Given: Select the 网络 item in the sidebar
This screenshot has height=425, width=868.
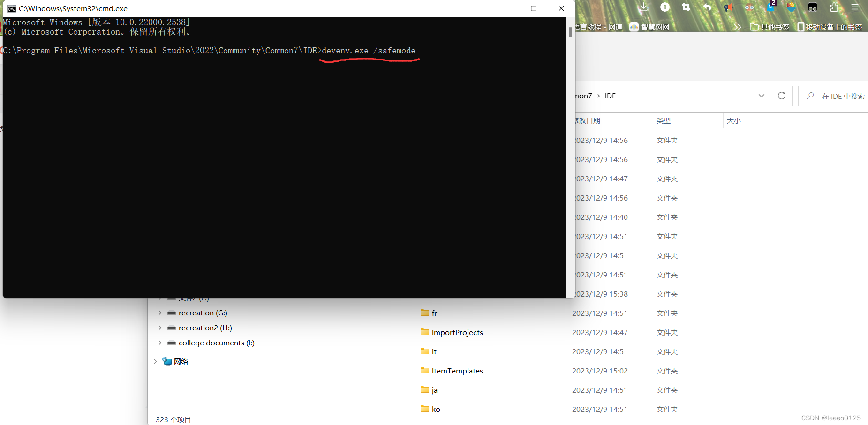Looking at the screenshot, I should click(181, 361).
